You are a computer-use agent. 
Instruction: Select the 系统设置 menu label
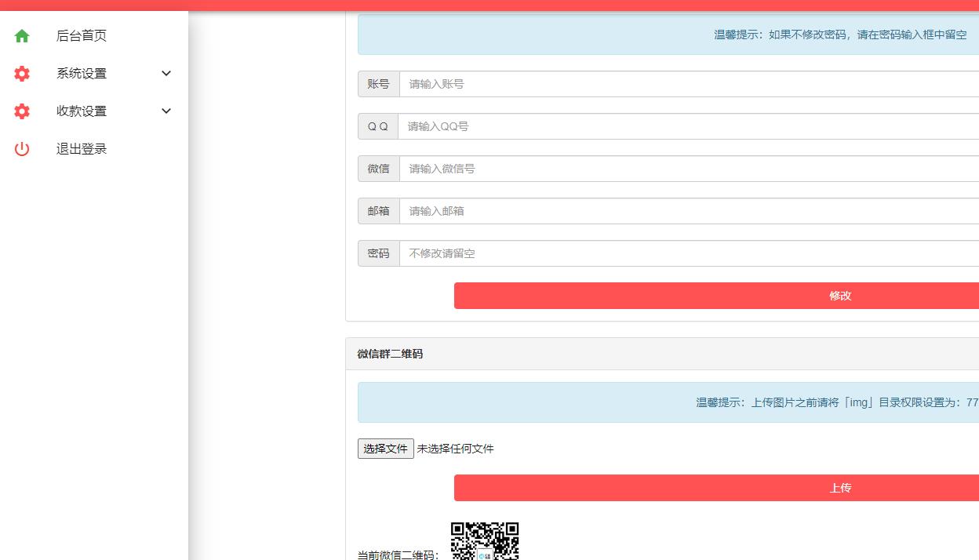82,74
